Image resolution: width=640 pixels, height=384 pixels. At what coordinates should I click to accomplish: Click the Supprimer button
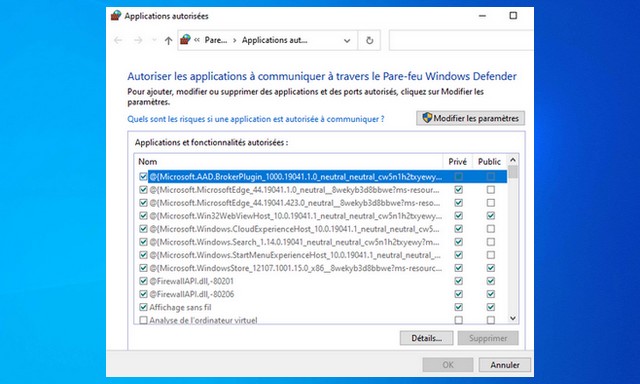(x=488, y=338)
